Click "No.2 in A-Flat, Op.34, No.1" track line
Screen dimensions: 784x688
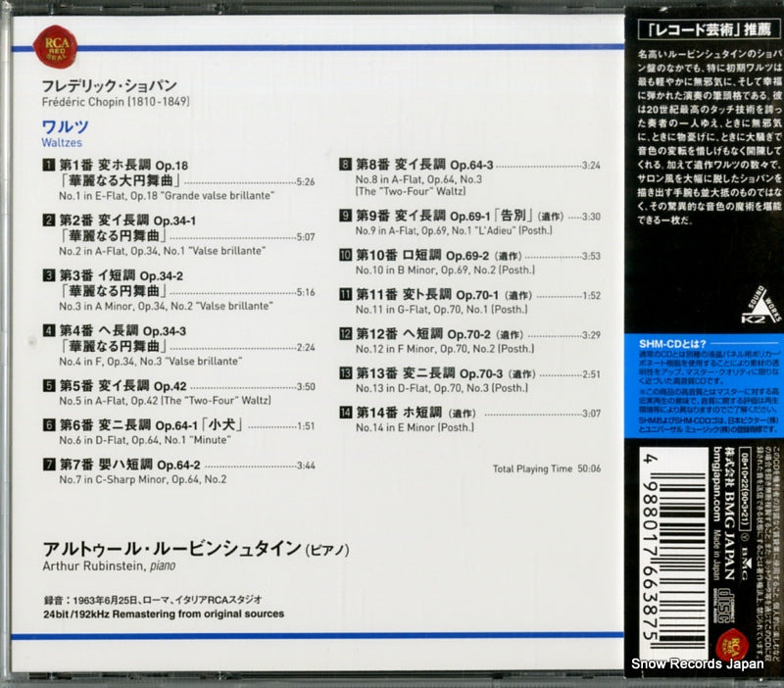tap(162, 251)
